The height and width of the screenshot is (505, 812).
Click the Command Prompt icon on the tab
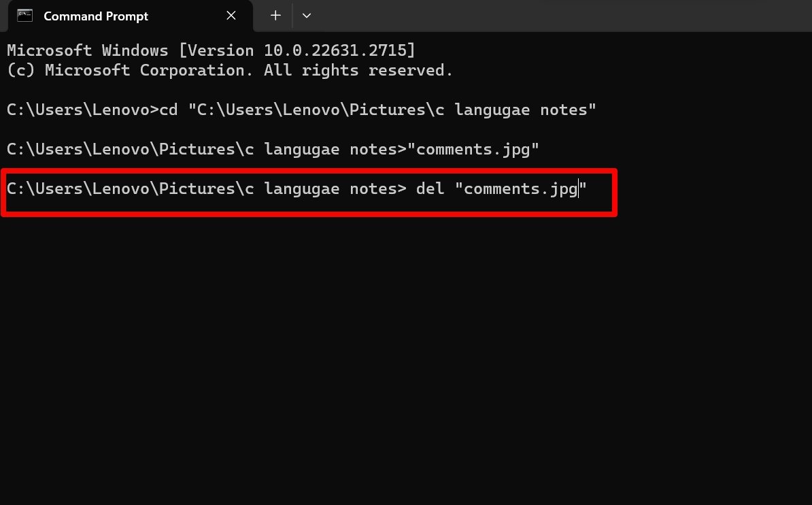point(24,15)
